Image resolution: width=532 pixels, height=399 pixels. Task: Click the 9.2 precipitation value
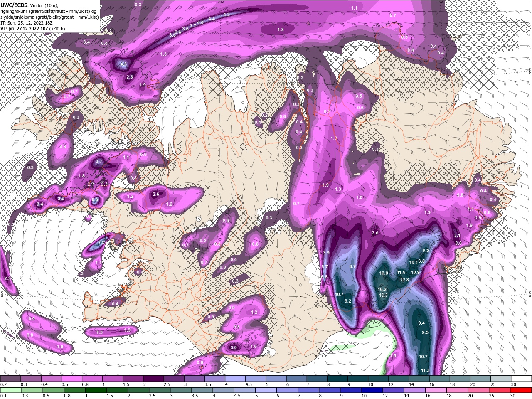coord(348,301)
